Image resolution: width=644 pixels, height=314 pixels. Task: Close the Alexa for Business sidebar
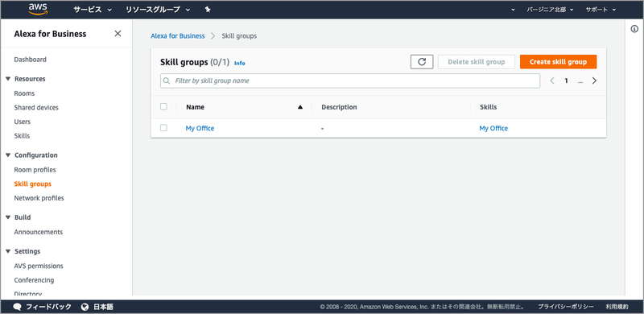tap(118, 34)
